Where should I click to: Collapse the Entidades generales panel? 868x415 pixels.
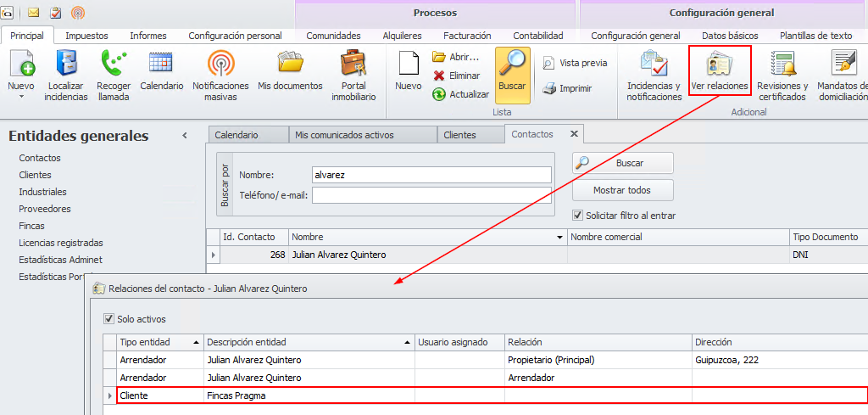pyautogui.click(x=185, y=135)
